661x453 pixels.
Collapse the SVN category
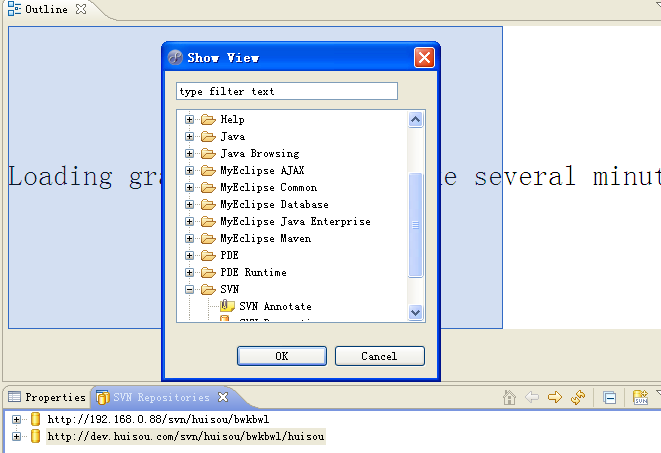click(189, 289)
